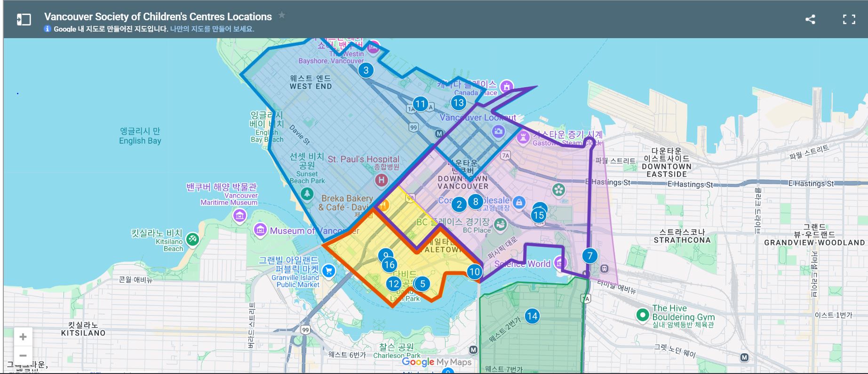The image size is (868, 374).
Task: Click the Sunset Beach Park tree icon
Action: [x=307, y=194]
